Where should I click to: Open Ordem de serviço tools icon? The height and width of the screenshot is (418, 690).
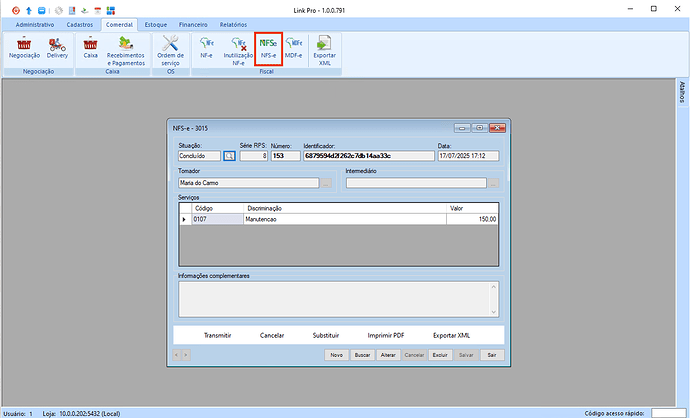[170, 44]
